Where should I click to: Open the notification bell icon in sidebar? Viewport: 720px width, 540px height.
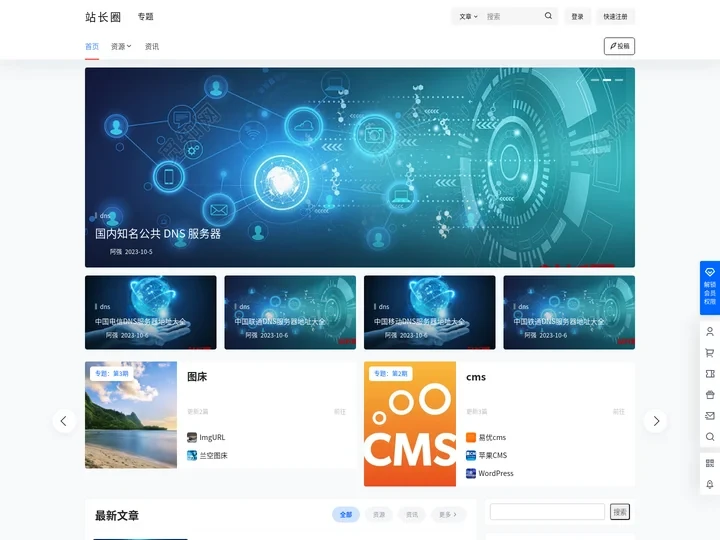coord(710,484)
